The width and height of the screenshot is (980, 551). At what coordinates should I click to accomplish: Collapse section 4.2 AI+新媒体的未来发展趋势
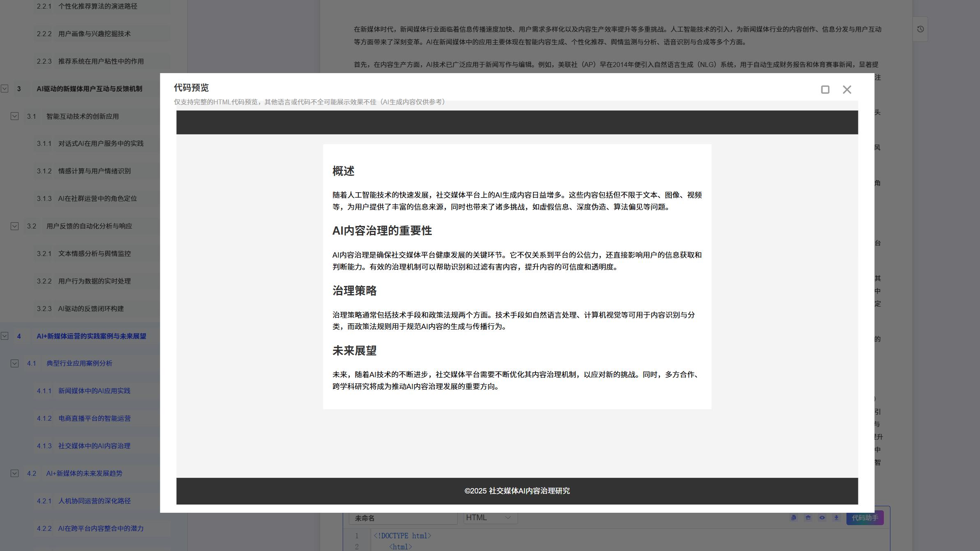pyautogui.click(x=14, y=473)
